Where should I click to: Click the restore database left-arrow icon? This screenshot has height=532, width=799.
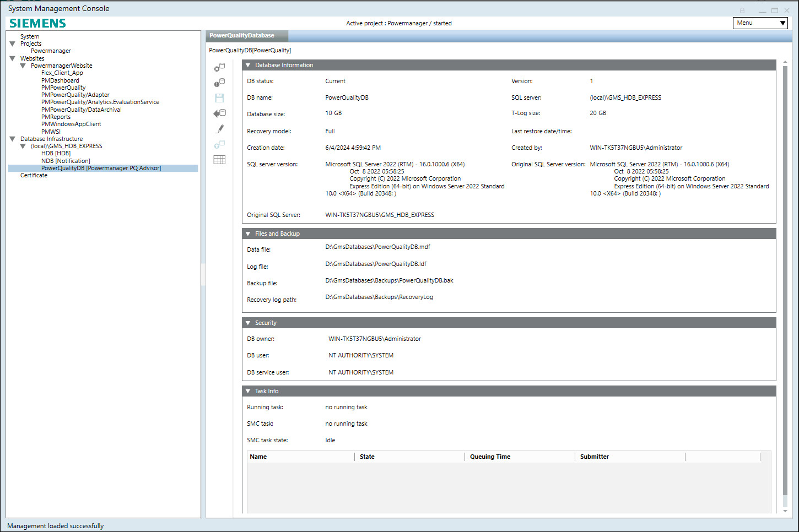pyautogui.click(x=219, y=113)
